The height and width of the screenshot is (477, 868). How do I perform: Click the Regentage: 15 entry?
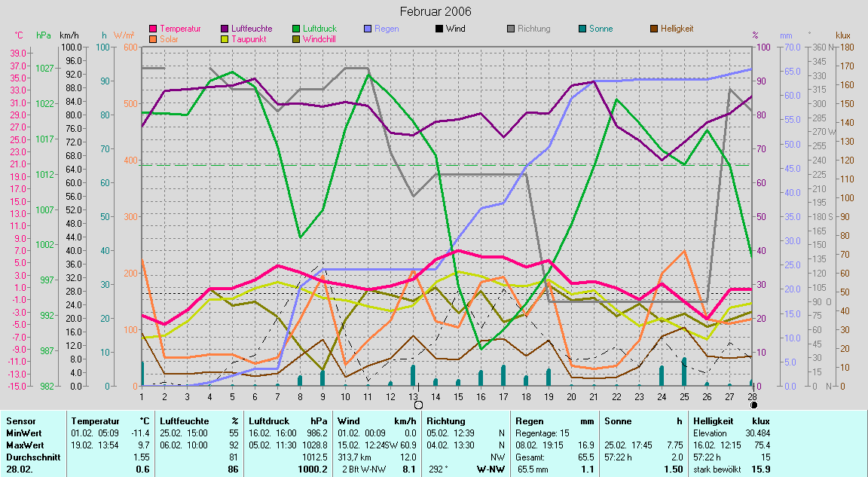(x=542, y=433)
